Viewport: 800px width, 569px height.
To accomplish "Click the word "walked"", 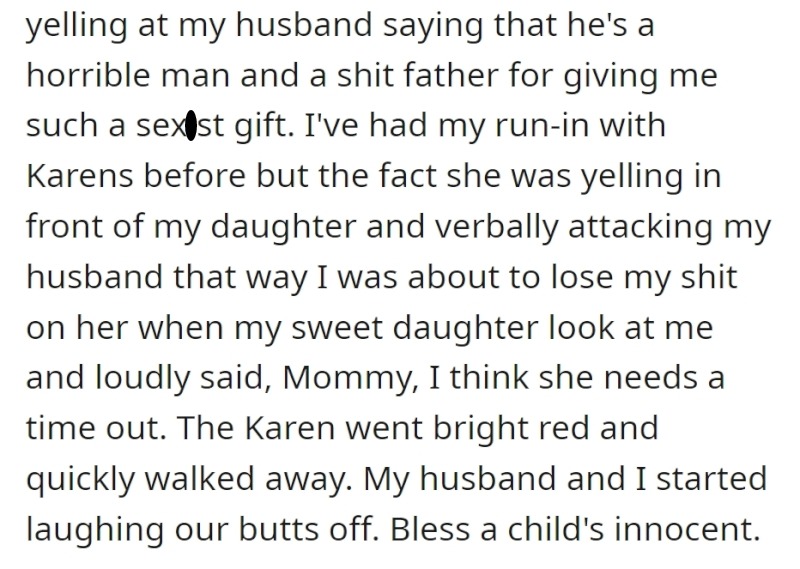I will 199,479.
